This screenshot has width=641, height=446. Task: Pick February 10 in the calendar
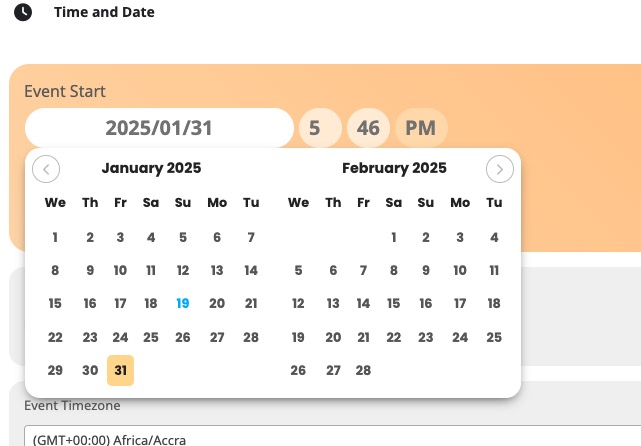click(460, 270)
